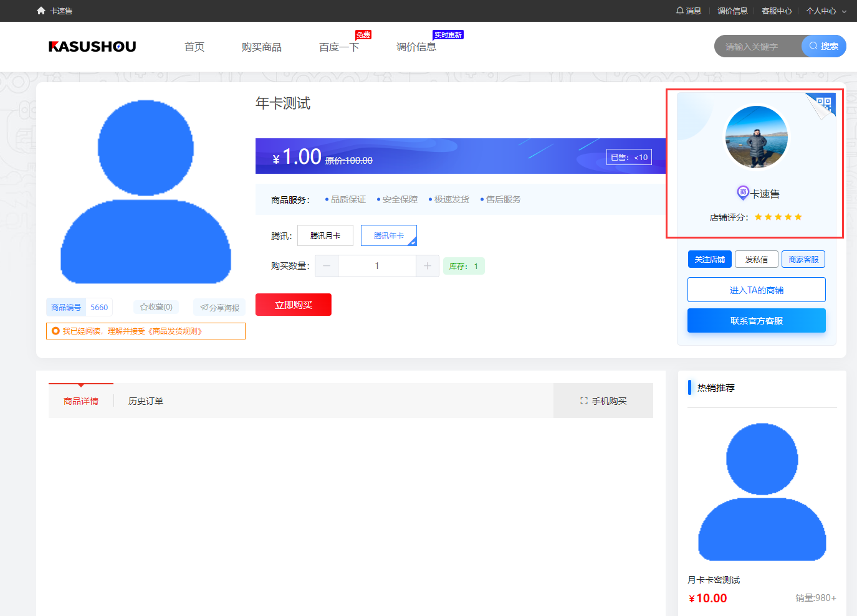
Task: Open 百度一下 navigation item
Action: click(x=339, y=47)
